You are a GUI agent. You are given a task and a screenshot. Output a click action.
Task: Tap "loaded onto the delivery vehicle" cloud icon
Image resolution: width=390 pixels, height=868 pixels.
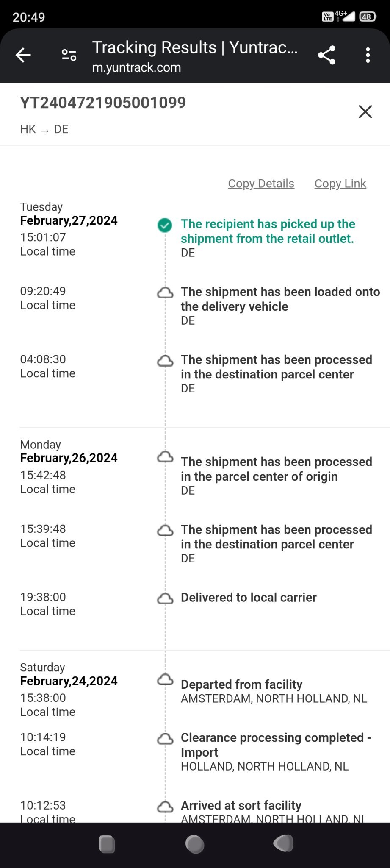click(165, 293)
